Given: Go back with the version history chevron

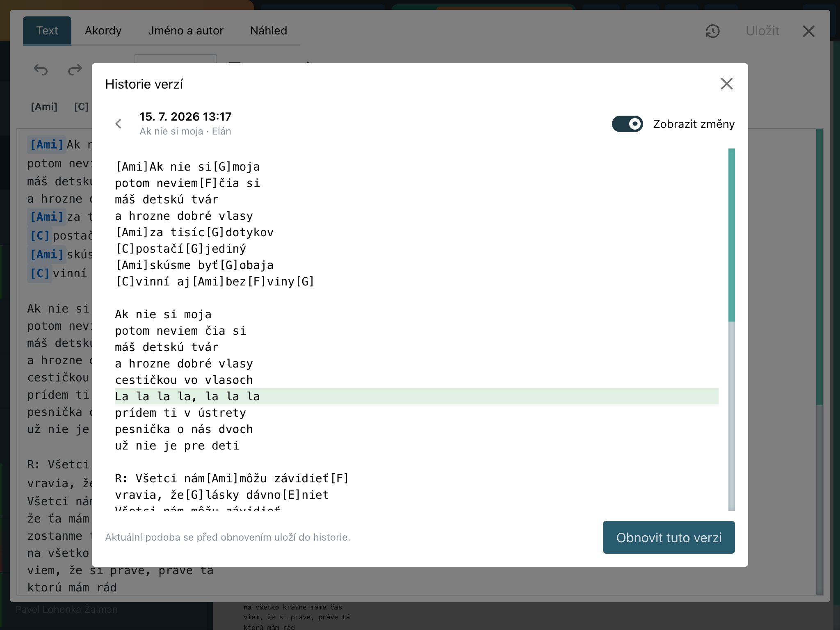Looking at the screenshot, I should [119, 124].
